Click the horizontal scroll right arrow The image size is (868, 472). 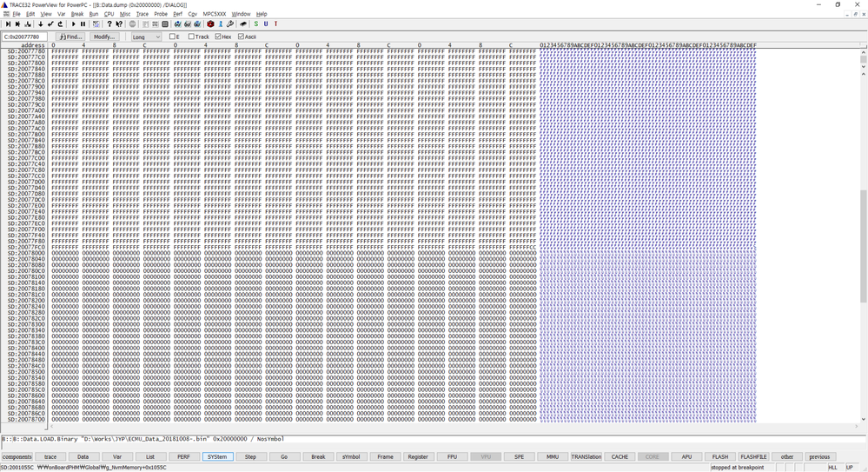856,427
